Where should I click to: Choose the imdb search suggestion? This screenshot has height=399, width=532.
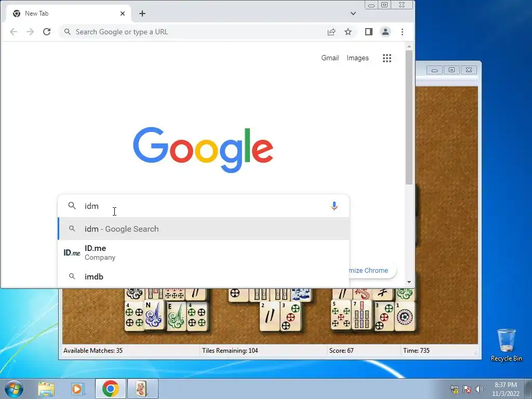pyautogui.click(x=204, y=276)
